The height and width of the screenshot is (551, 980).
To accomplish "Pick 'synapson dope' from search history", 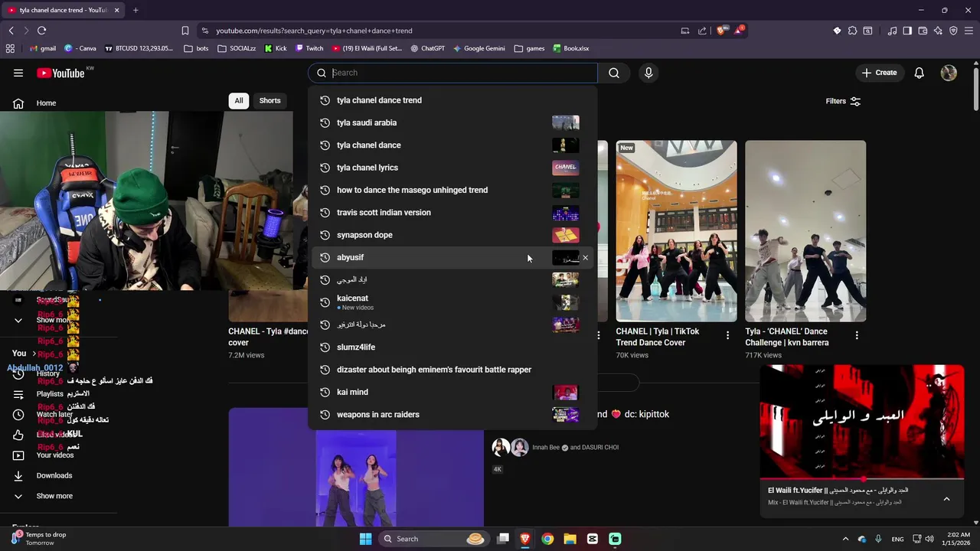I will [x=452, y=235].
